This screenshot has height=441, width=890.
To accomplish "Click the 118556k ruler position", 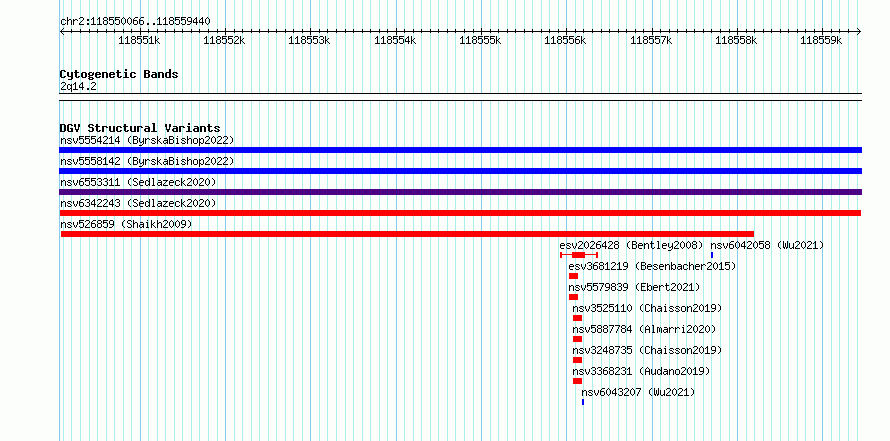I will coord(565,40).
